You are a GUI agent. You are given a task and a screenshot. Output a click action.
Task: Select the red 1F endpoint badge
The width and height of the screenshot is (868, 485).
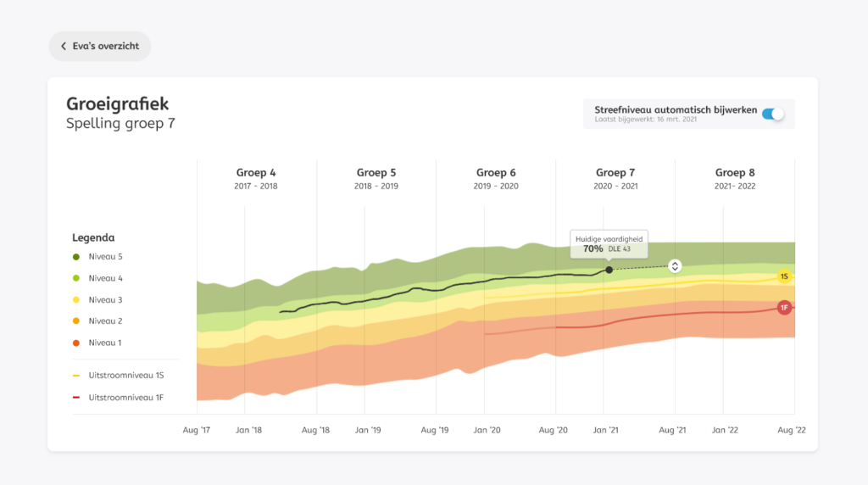point(784,307)
